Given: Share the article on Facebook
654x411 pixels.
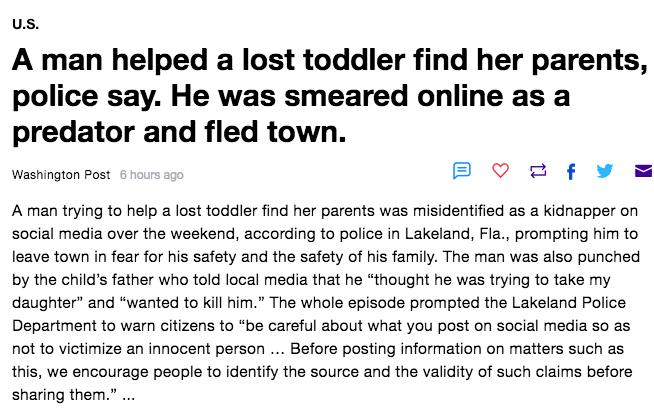Looking at the screenshot, I should click(571, 171).
